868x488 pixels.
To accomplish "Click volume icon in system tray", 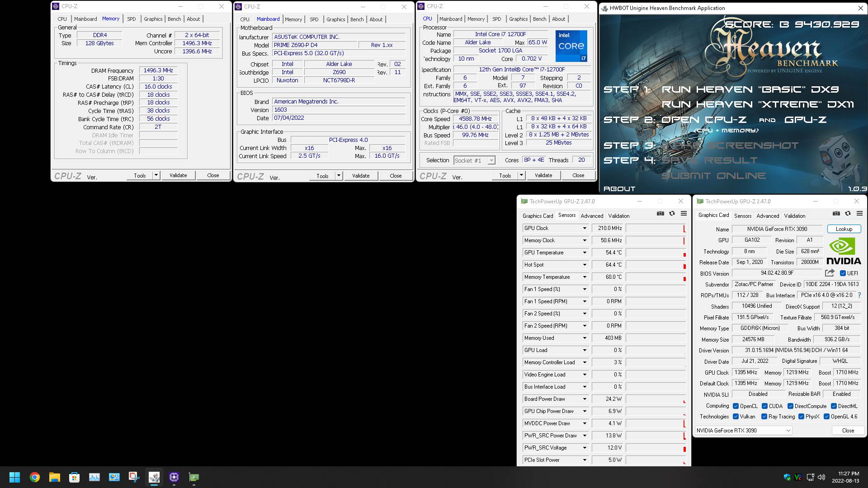I will tap(821, 477).
